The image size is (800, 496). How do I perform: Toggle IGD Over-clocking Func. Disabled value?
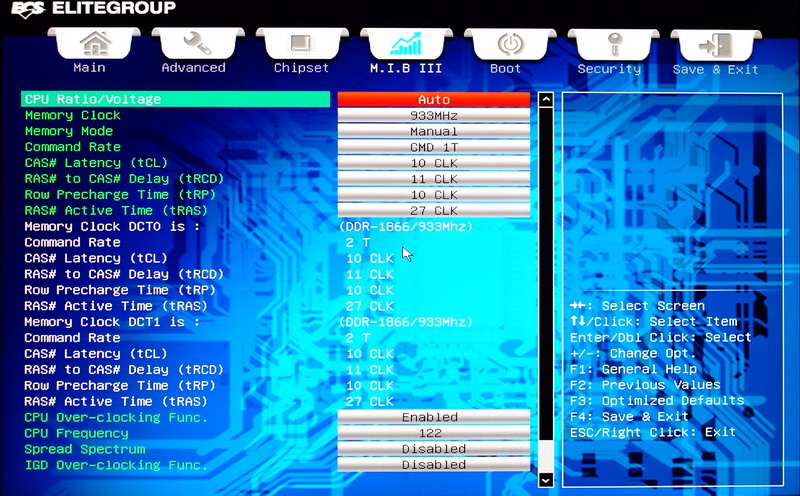point(434,464)
